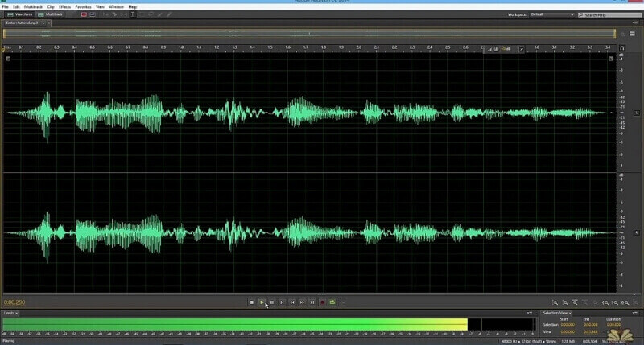Click the right overview navigator handle
This screenshot has height=345, width=644.
click(615, 34)
